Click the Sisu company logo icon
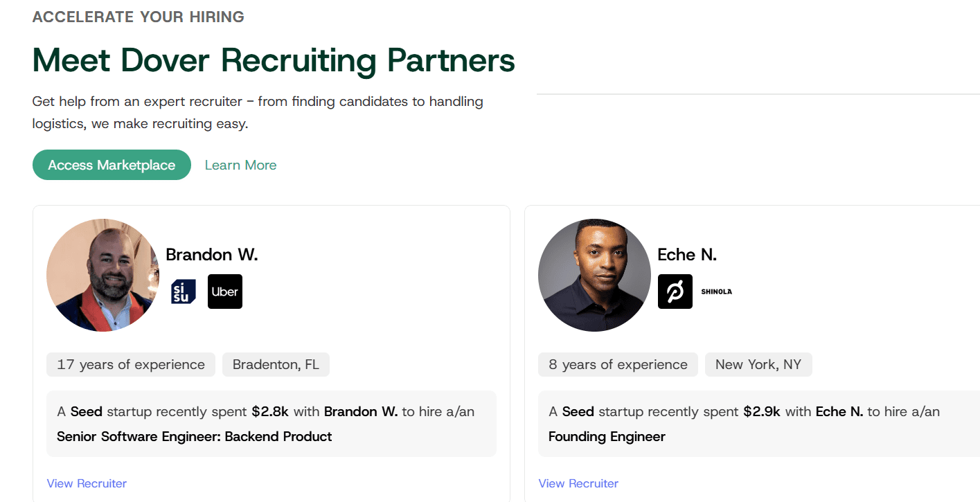The width and height of the screenshot is (980, 502). coord(184,292)
